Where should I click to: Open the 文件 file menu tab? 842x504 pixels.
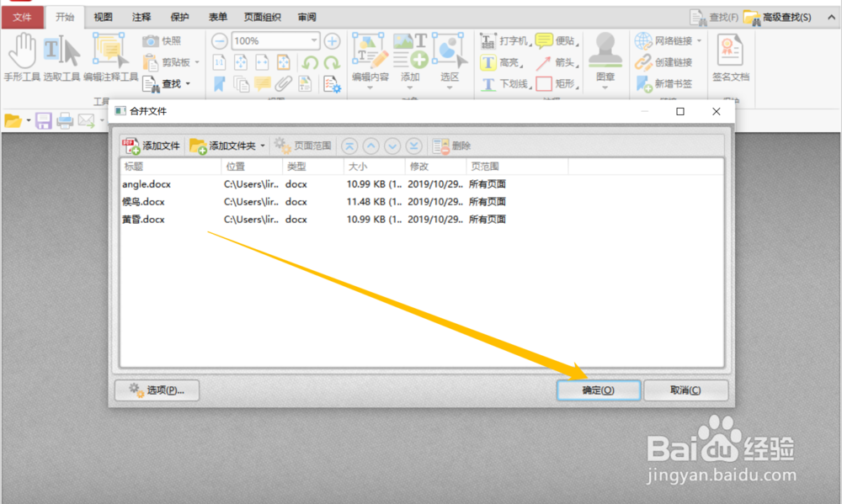pos(22,17)
